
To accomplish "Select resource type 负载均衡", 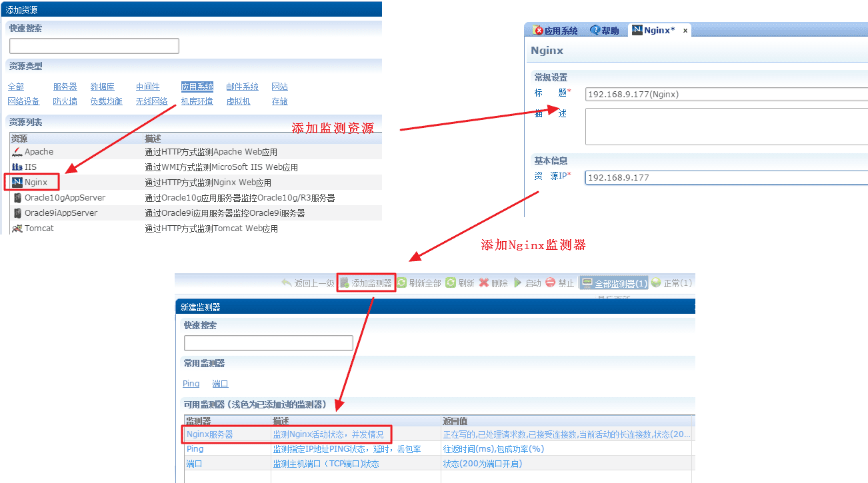I will coord(107,101).
